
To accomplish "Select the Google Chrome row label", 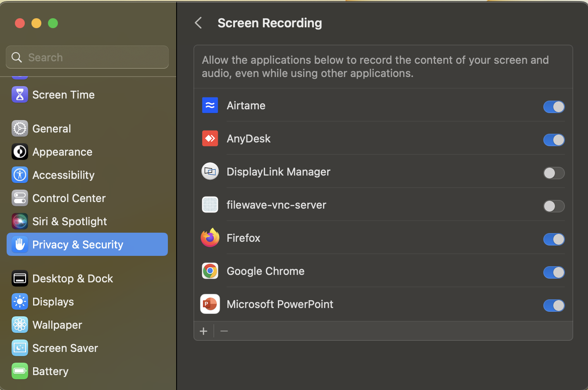I will 265,271.
